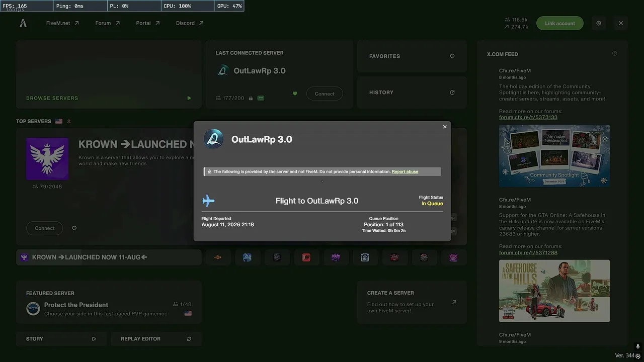Open the Browse Servers card
The width and height of the screenshot is (644, 362).
tap(109, 74)
